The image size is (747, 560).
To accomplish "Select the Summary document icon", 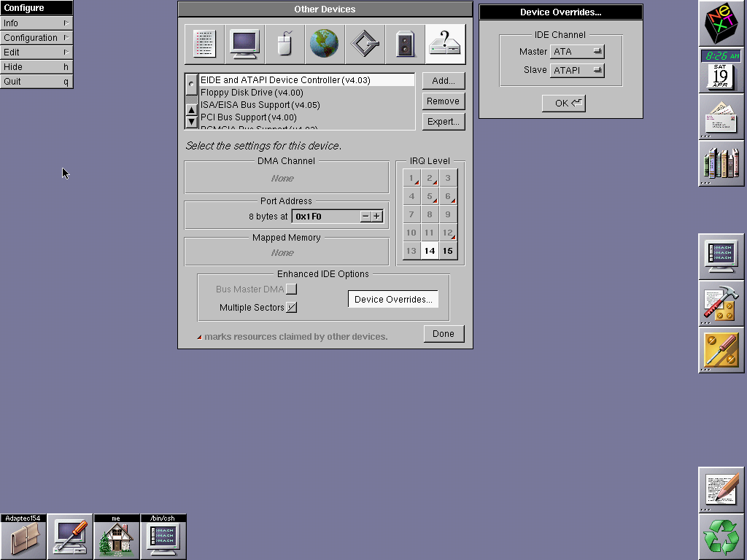I will click(x=204, y=44).
